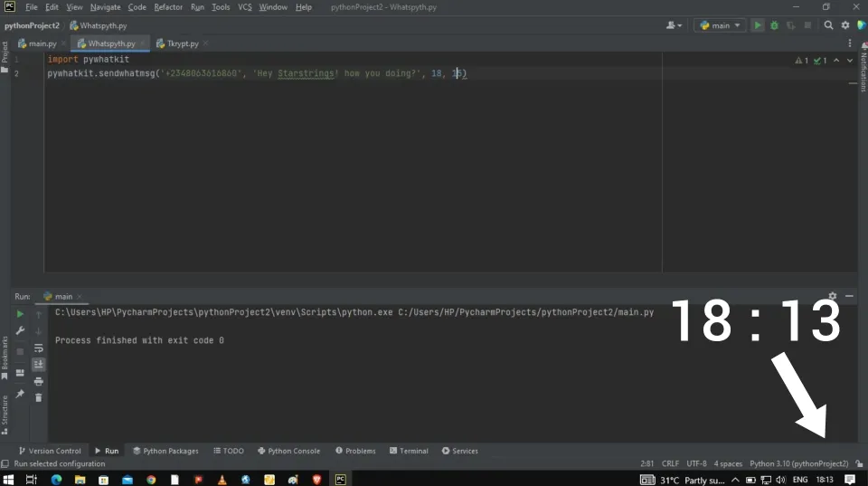Open IDE settings gear in top toolbar
Screen dimensions: 868x486
coord(845,25)
